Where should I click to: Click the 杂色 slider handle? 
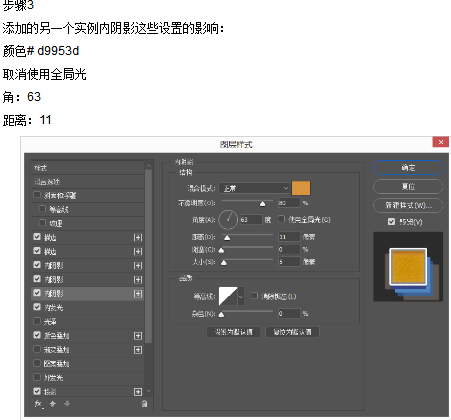tap(221, 314)
